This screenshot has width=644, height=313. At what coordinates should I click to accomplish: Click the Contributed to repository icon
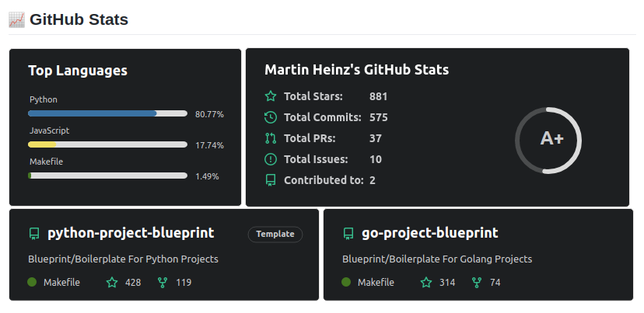point(271,180)
